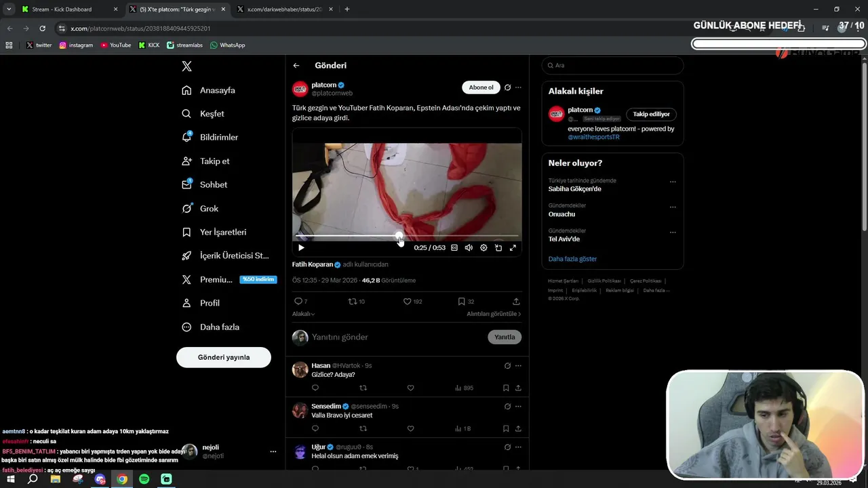Open Alakalı sort dropdown
868x488 pixels.
click(303, 314)
